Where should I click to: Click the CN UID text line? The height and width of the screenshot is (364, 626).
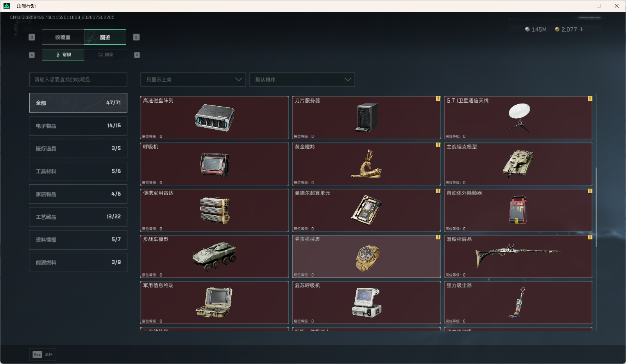(62, 18)
